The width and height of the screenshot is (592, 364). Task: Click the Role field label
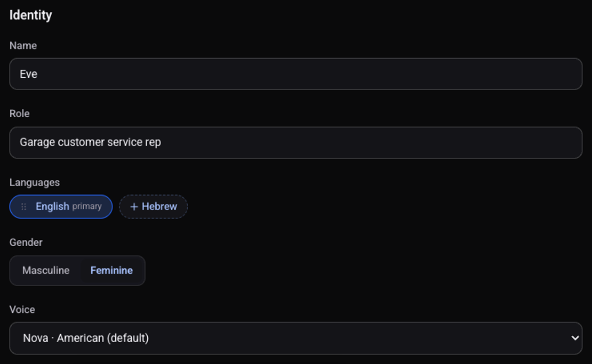coord(20,114)
